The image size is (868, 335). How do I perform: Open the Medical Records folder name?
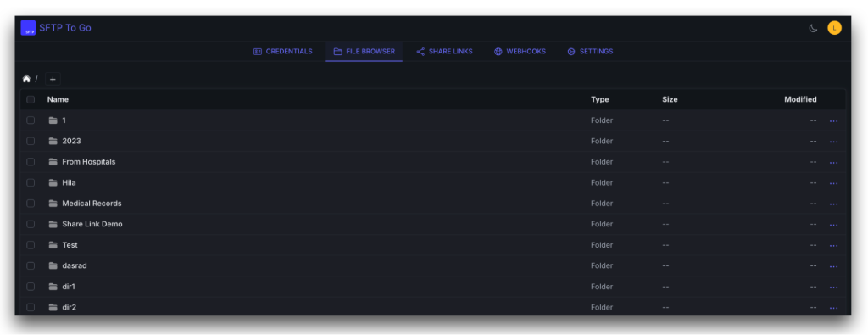tap(92, 204)
